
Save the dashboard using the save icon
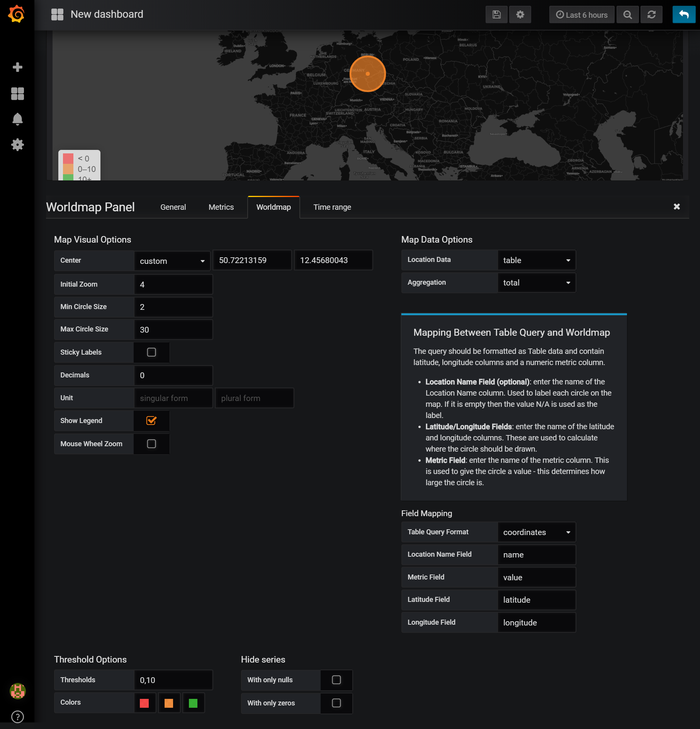tap(496, 14)
